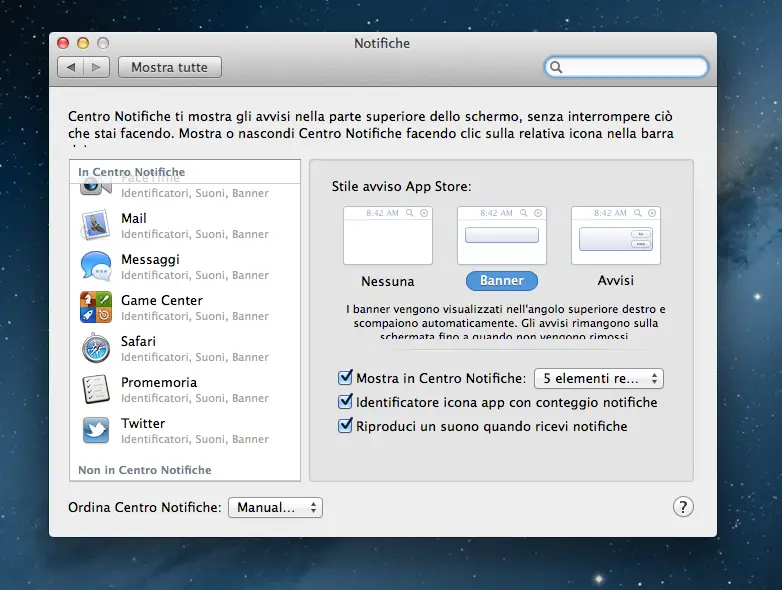782x590 pixels.
Task: Click the Non in Centro Notifiche header
Action: click(145, 470)
